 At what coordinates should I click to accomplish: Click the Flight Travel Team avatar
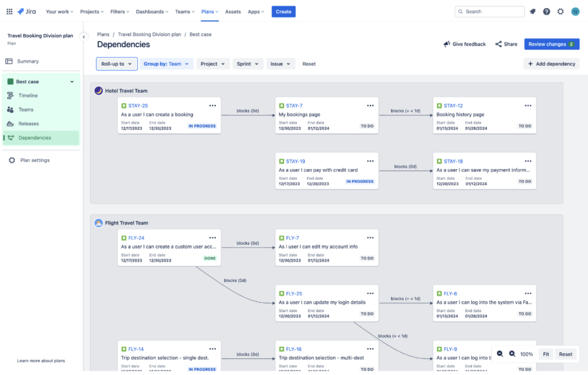point(99,223)
